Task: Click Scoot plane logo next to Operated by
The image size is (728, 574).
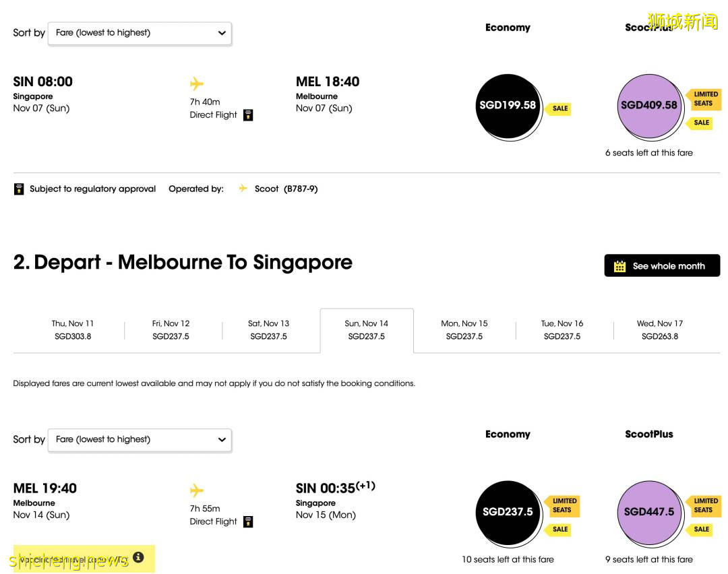Action: click(243, 189)
